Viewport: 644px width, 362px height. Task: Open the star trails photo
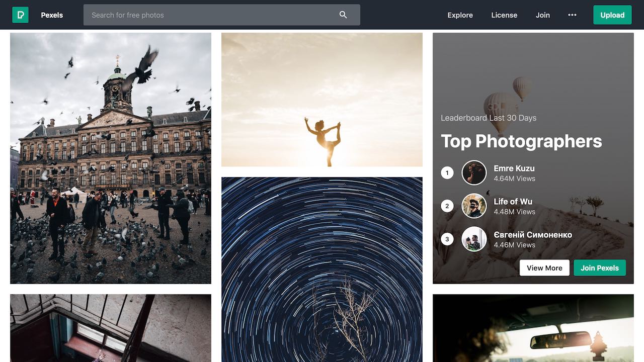[x=322, y=269]
